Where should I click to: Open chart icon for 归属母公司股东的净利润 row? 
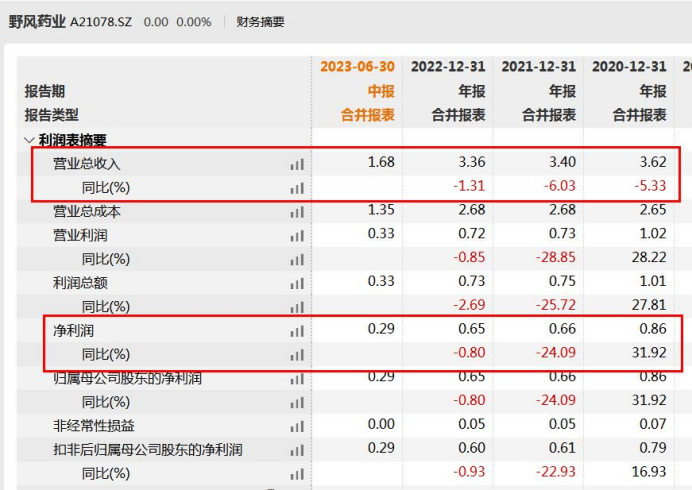tap(297, 379)
